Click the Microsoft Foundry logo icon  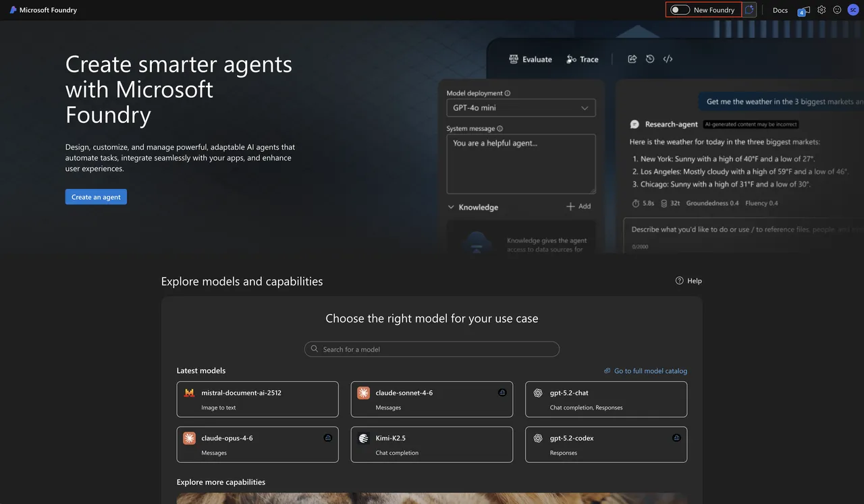[13, 10]
